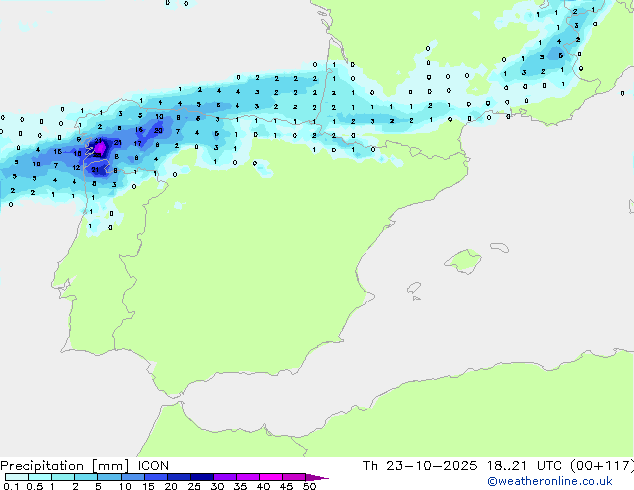Pick the lightest 0.1–0.5 mm legend swatch

pos(17,477)
